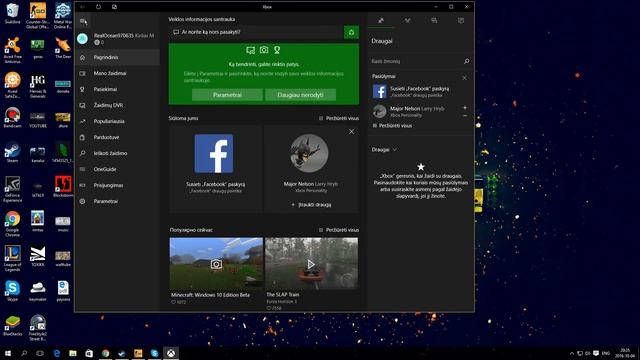Viewport: 640px width, 360px height.
Task: Open Parametrai settings in sidebar
Action: point(117,201)
